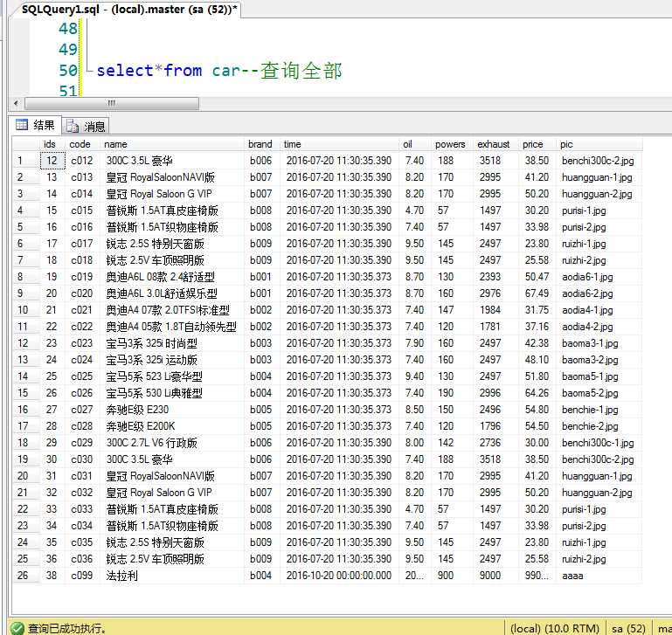Screen dimensions: 672x635
Task: Click the name cell 普锐斯 1.5AT真皮座椅版 in row 4
Action: click(172, 211)
